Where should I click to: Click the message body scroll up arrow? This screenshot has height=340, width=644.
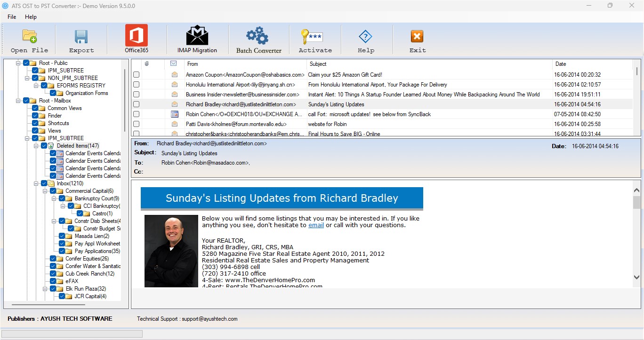636,190
